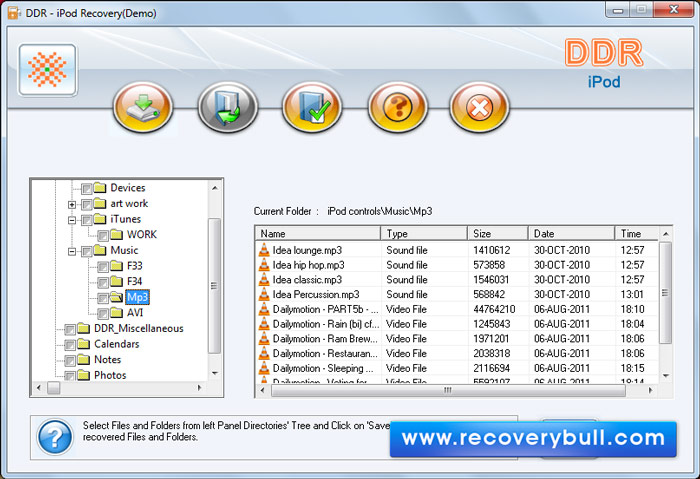Open help via question mark toolbar icon
The image size is (700, 479).
pos(397,108)
